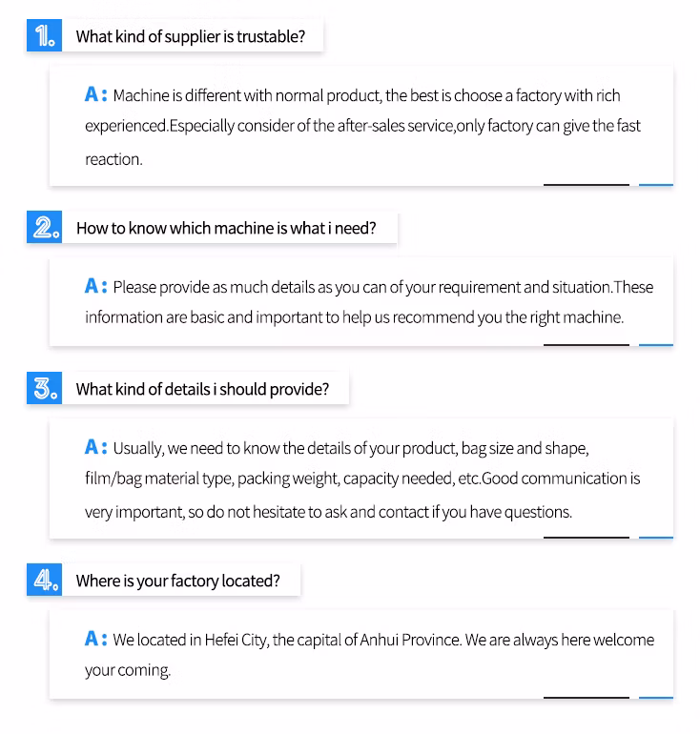
Task: Click the answer about after-sales service
Action: [362, 127]
